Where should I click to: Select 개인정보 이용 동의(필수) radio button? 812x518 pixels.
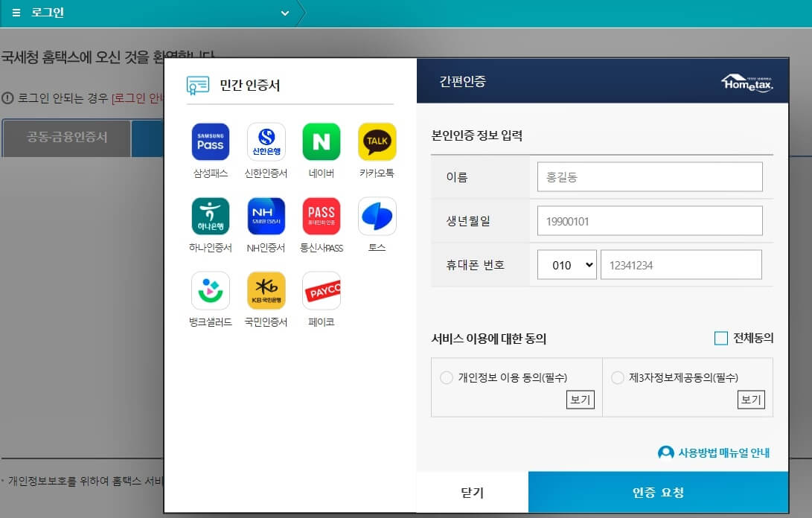(447, 377)
